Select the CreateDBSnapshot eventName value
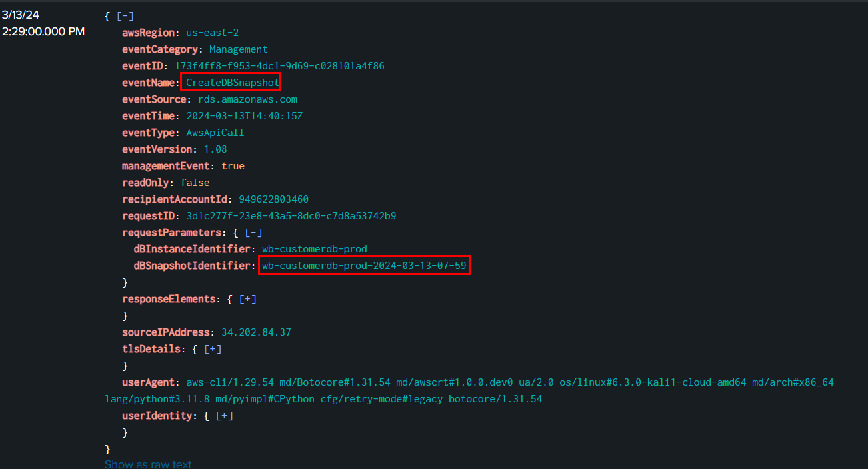Screen dimensions: 868x469 (x=232, y=83)
